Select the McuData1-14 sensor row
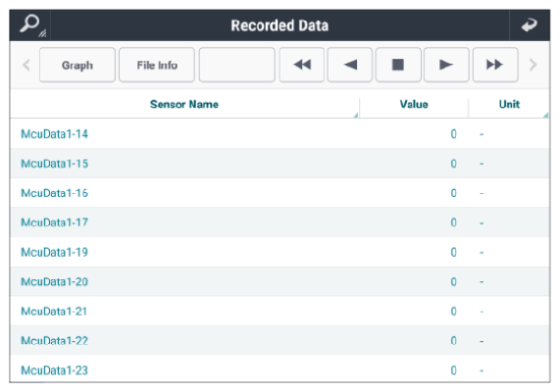This screenshot has height=392, width=560. coord(280,134)
